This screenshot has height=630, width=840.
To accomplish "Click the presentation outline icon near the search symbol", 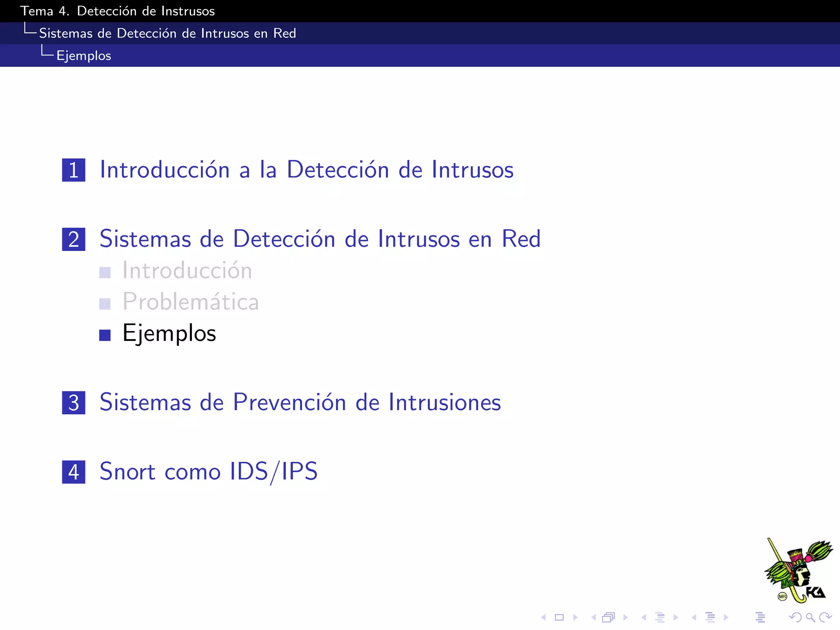I will tap(760, 617).
